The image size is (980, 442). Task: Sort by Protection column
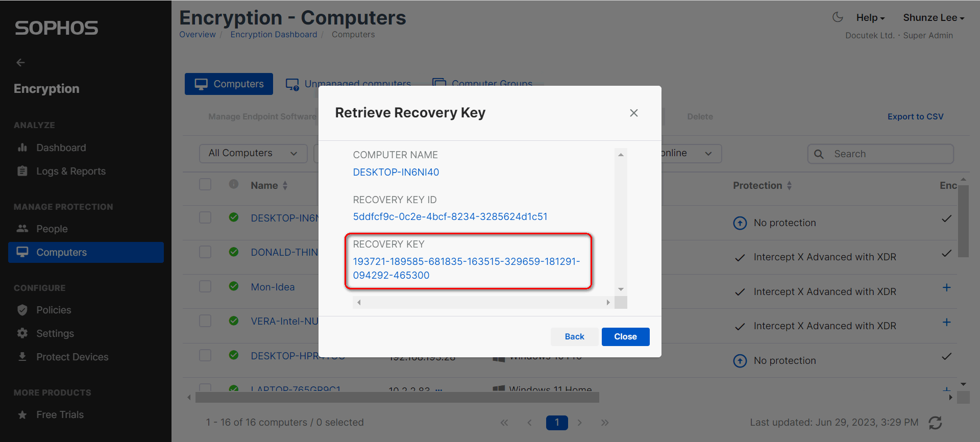[x=763, y=185]
